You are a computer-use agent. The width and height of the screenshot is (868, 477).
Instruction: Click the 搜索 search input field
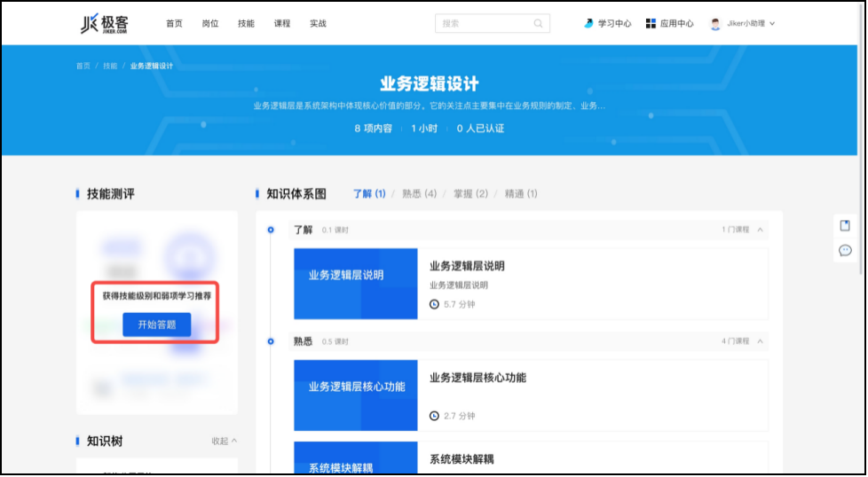(x=492, y=24)
